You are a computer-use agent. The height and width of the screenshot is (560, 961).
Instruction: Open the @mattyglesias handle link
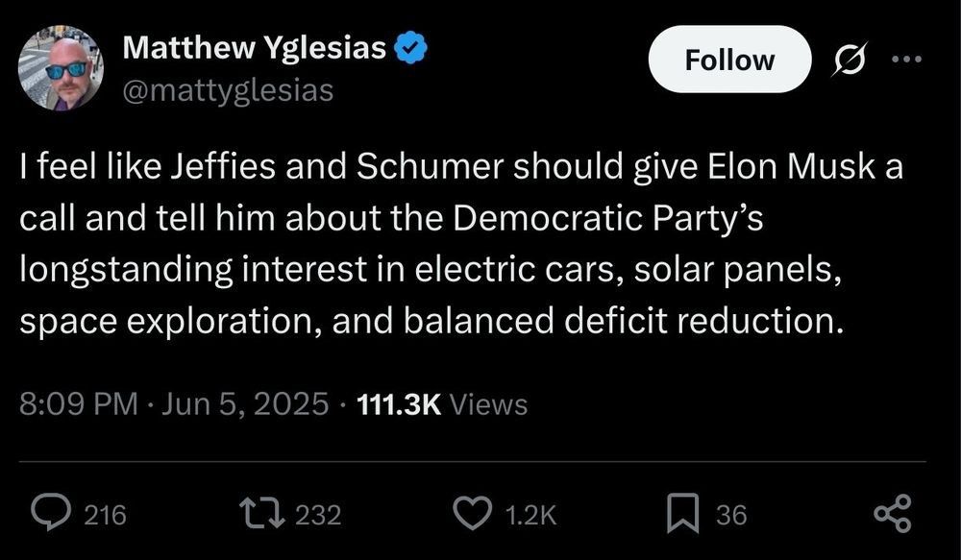tap(228, 90)
